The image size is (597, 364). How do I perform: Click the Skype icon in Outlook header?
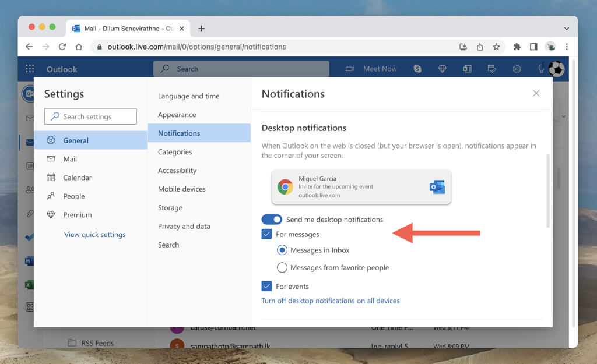[x=417, y=69]
